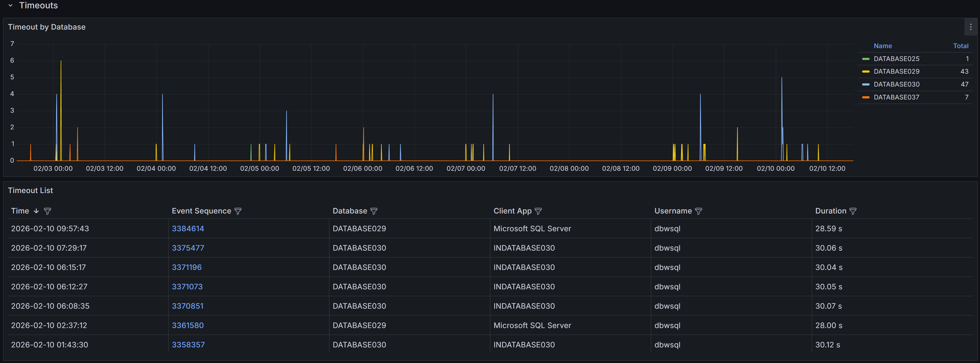Click the green color swatch for DATABASE025

tap(866, 59)
